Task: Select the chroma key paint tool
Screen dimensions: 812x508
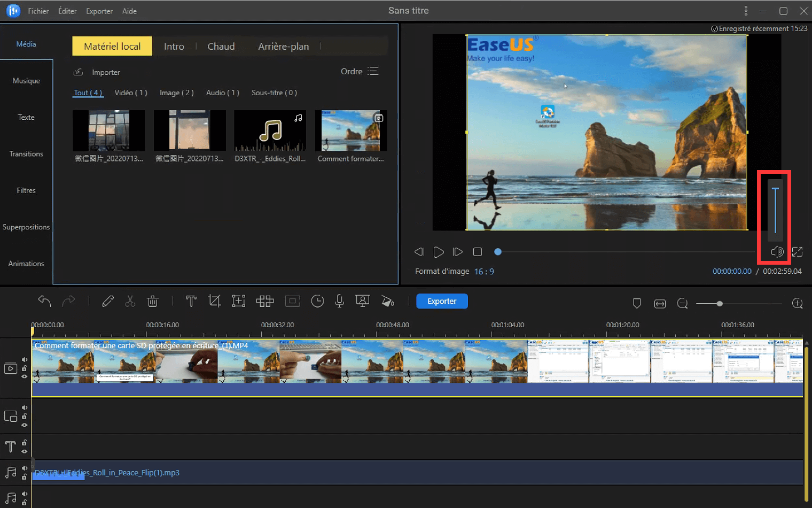Action: click(388, 301)
